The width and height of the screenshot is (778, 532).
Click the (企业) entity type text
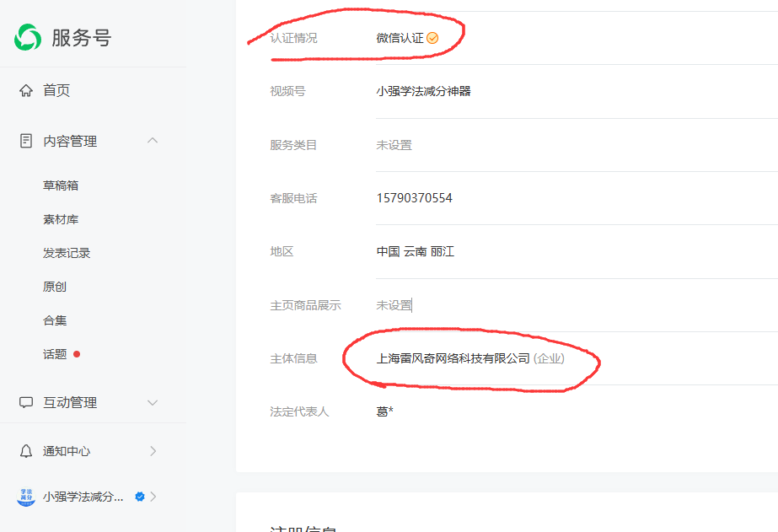549,358
